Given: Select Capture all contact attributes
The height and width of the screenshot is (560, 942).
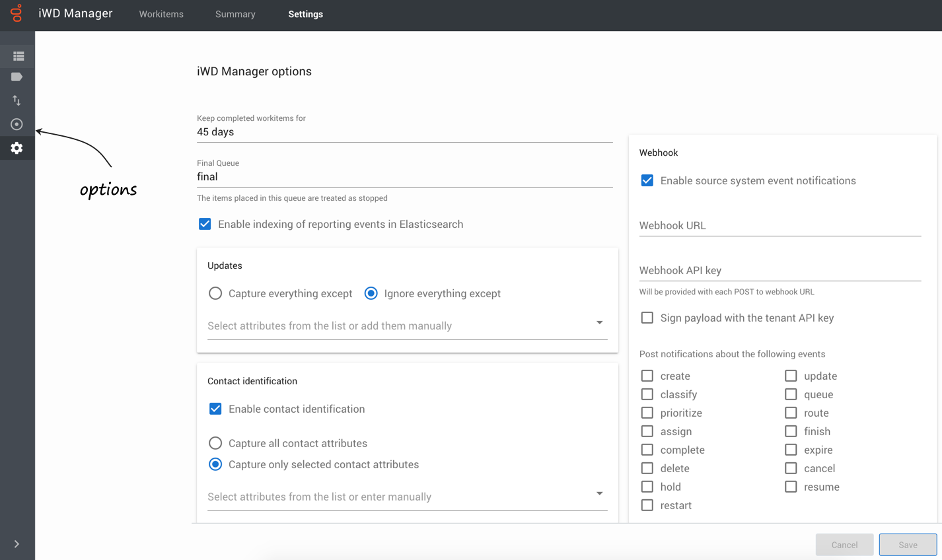Looking at the screenshot, I should [x=215, y=443].
